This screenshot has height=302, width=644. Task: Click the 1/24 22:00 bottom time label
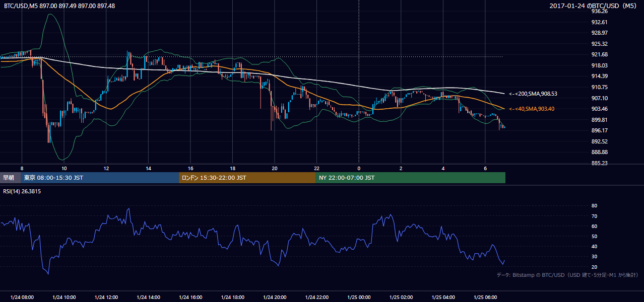tap(316, 297)
